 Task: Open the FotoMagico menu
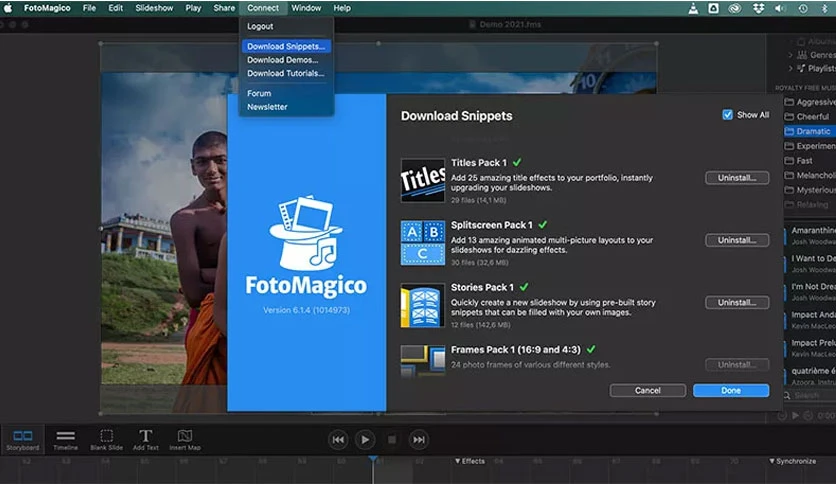(47, 8)
